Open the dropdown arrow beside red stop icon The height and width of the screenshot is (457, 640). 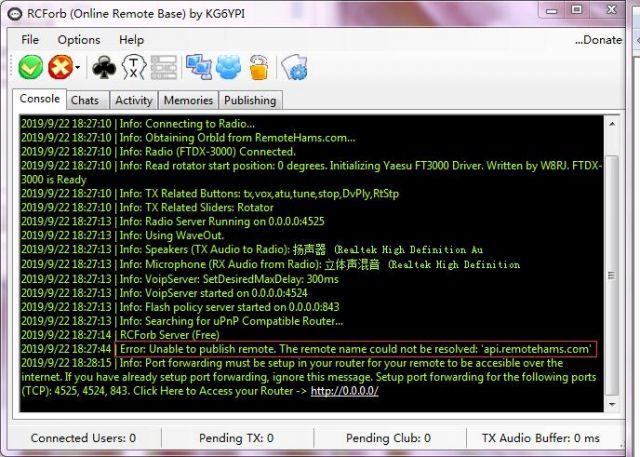[78, 68]
